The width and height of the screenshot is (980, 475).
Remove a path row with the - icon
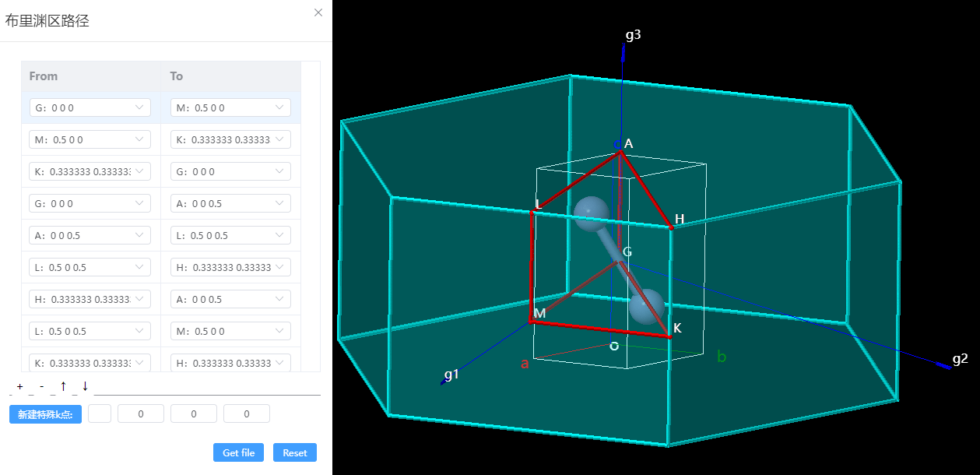click(41, 386)
